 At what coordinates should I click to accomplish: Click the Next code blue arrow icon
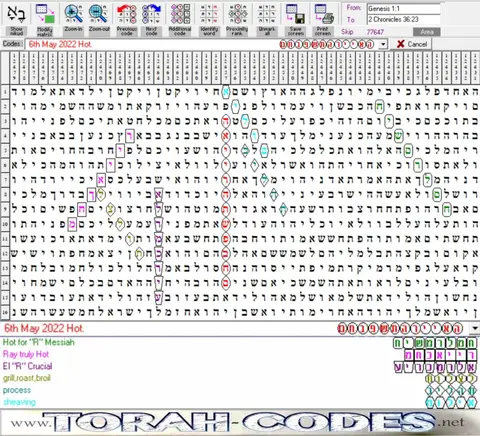tap(151, 14)
